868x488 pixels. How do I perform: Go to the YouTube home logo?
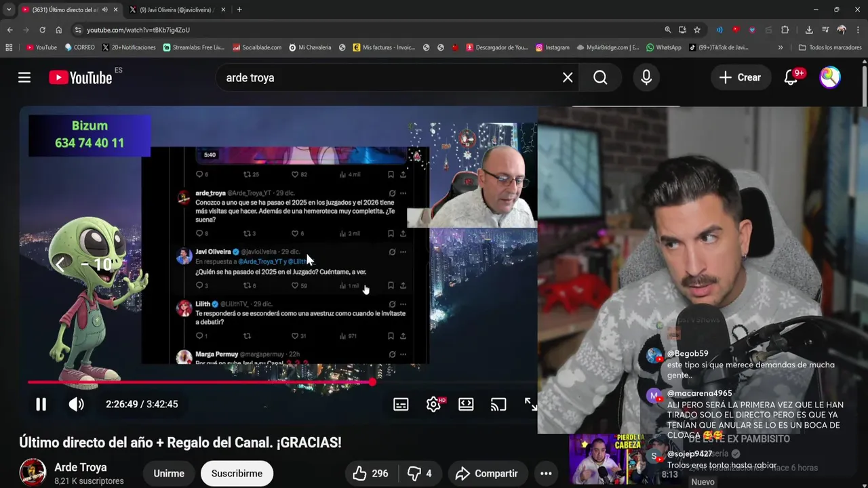pyautogui.click(x=81, y=77)
